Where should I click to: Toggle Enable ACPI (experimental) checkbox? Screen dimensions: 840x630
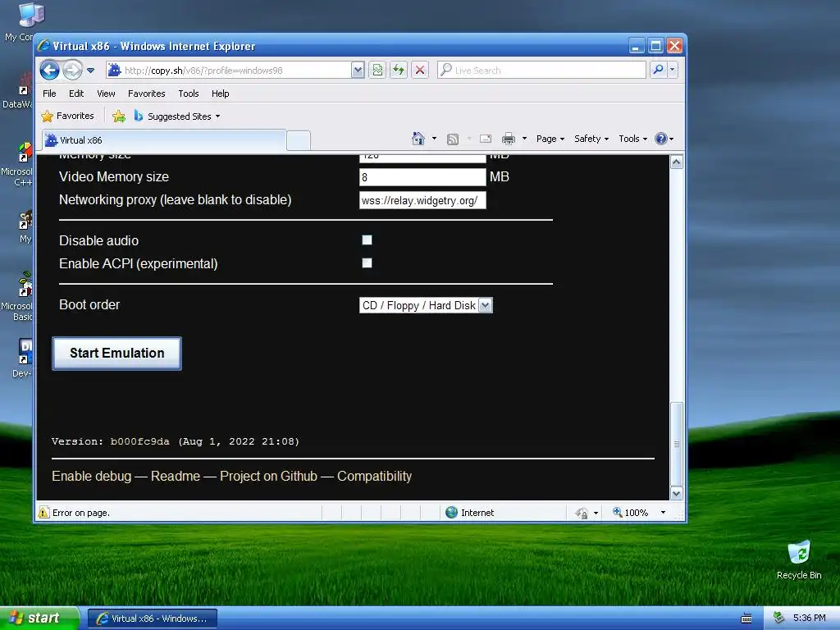(x=367, y=263)
